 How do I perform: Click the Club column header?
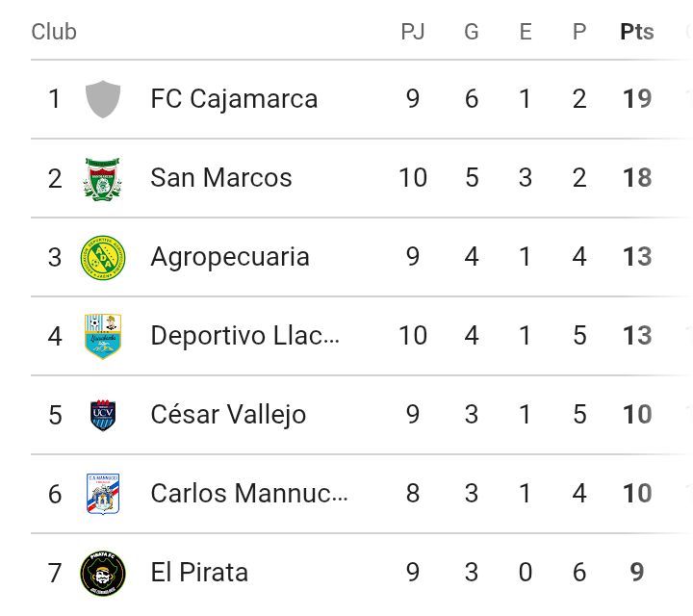coord(54,32)
